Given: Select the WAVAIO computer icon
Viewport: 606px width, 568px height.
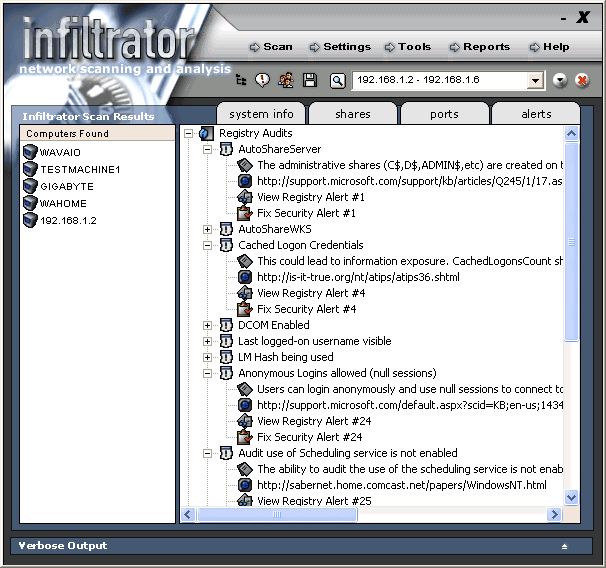Looking at the screenshot, I should [30, 152].
